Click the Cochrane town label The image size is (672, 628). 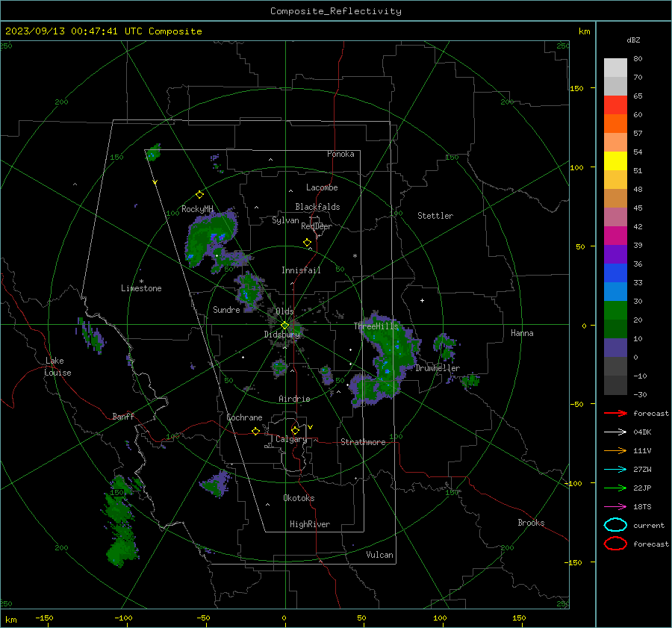point(244,417)
